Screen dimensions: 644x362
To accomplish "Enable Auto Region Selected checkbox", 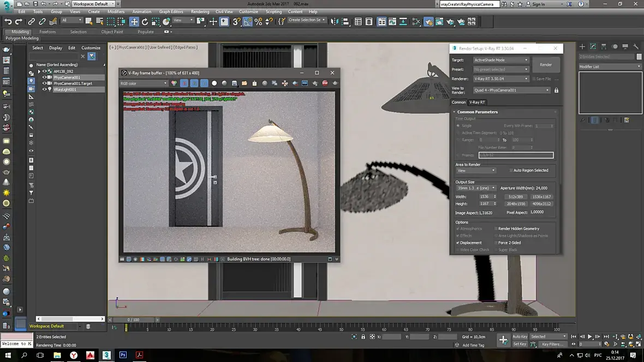I will pos(511,171).
